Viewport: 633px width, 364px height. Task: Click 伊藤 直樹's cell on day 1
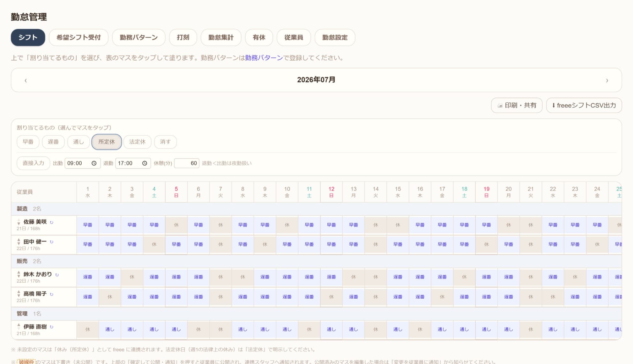click(x=88, y=329)
